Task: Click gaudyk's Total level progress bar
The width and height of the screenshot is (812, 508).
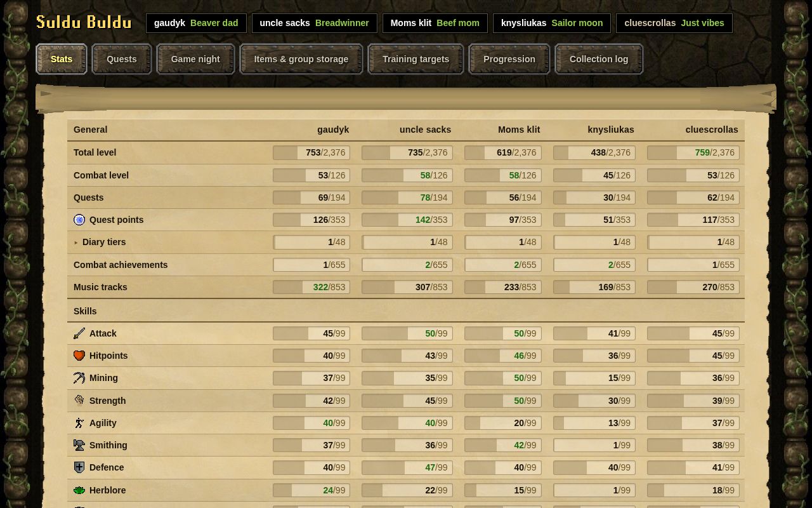Action: pyautogui.click(x=311, y=152)
